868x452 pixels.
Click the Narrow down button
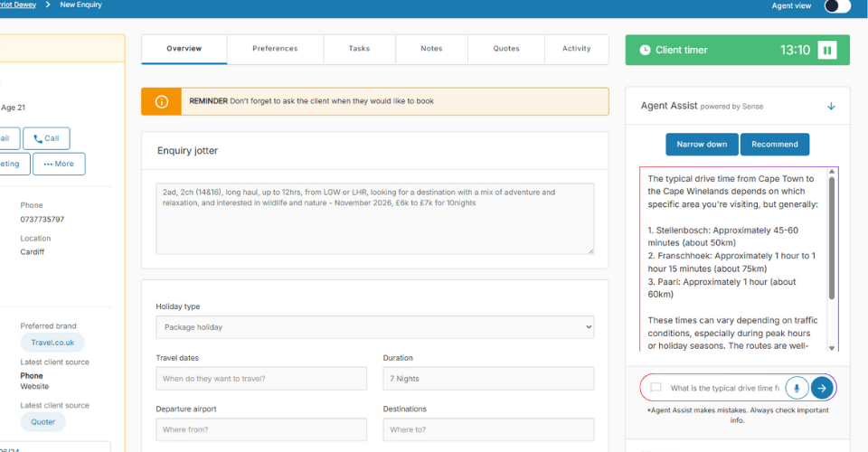coord(702,145)
